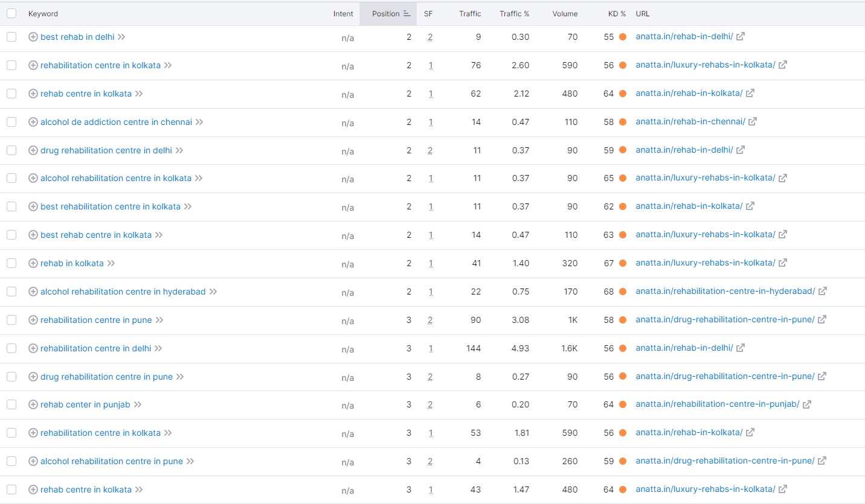
Task: Click the plus icon beside 'best rehab in delhi'
Action: point(33,37)
